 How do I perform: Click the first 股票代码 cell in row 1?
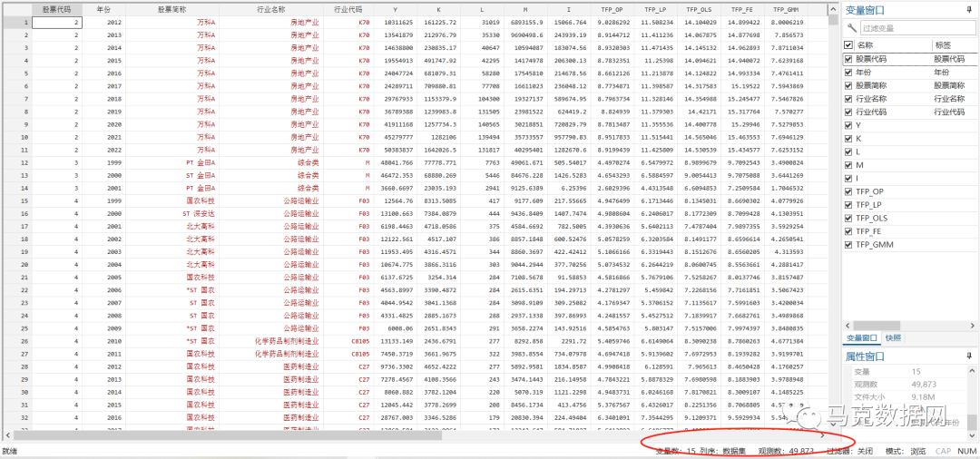[57, 23]
